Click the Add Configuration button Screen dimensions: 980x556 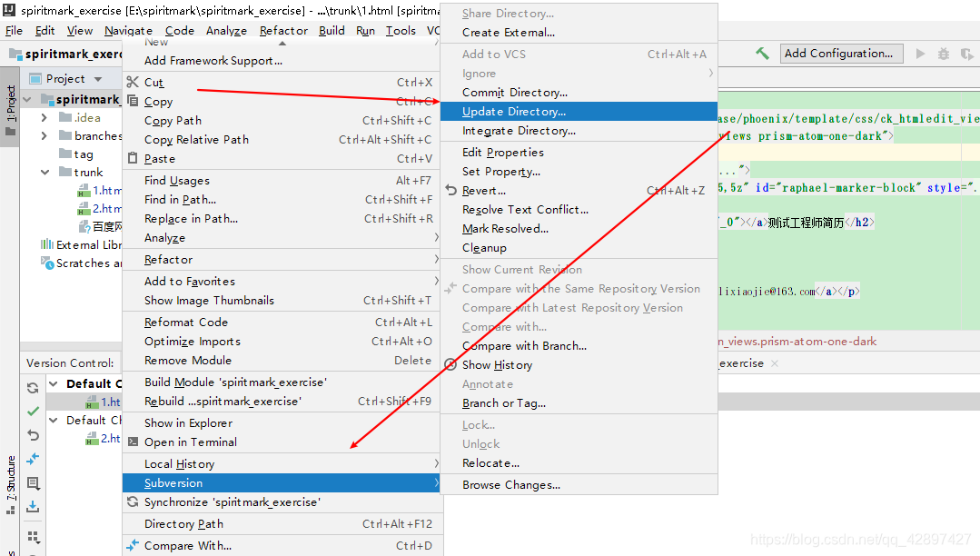tap(841, 54)
